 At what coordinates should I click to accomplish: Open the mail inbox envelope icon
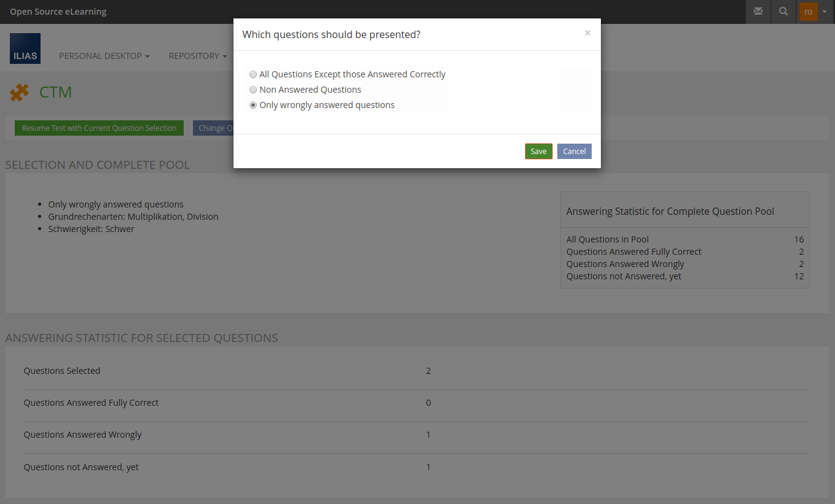pyautogui.click(x=758, y=12)
